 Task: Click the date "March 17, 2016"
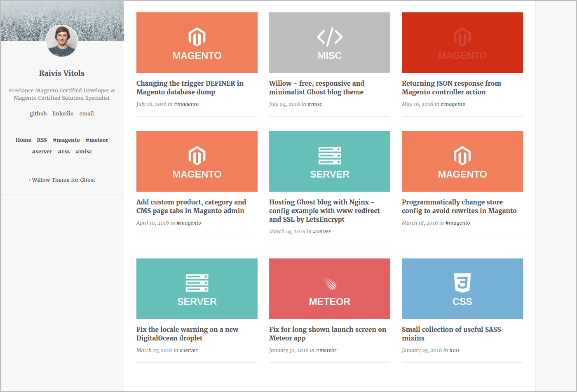pyautogui.click(x=155, y=350)
